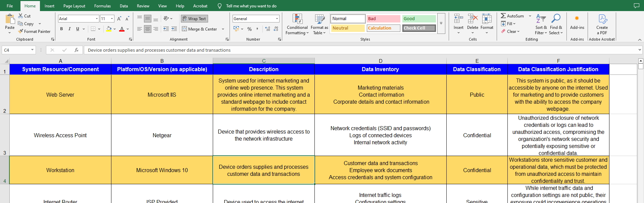The image size is (644, 203).
Task: Apply top vertical alignment
Action: point(140,18)
